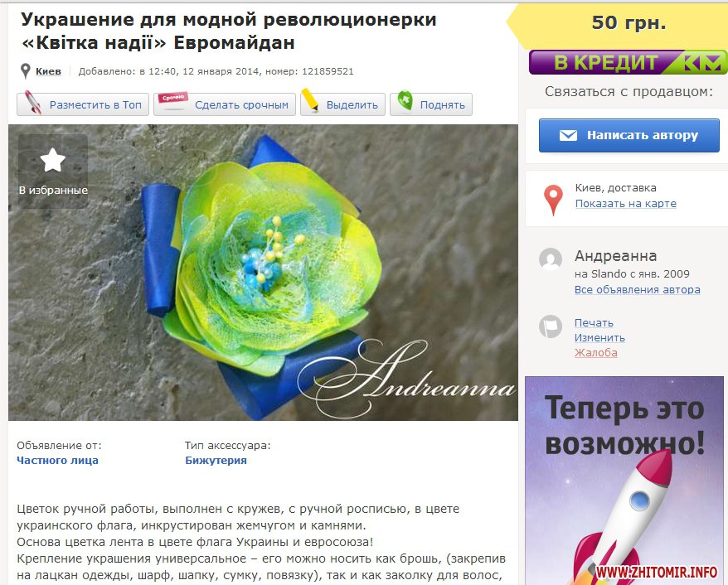728x585 pixels.
Task: Select the Частного лица filter link
Action: point(57,461)
